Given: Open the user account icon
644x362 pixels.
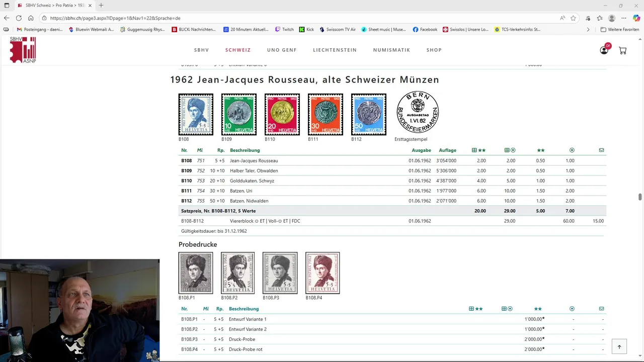Looking at the screenshot, I should (x=604, y=50).
